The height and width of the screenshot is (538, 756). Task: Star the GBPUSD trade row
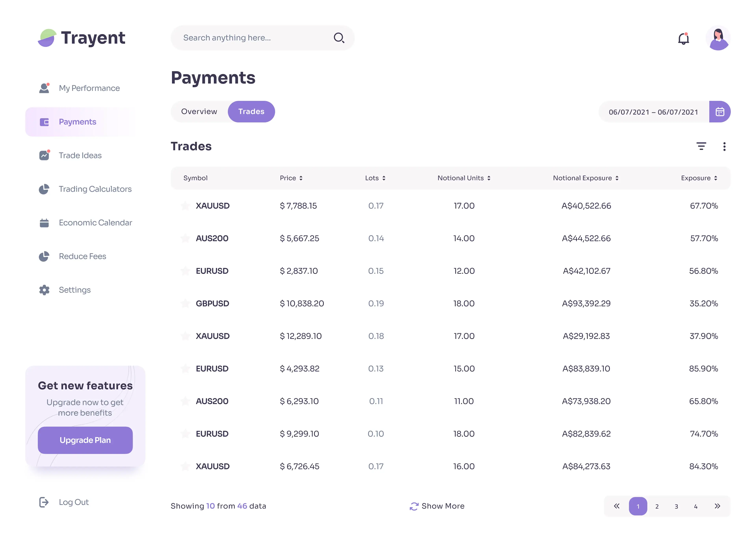point(185,303)
